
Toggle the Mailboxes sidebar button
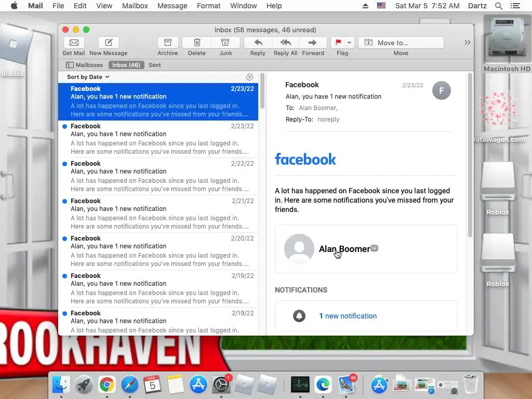[85, 65]
